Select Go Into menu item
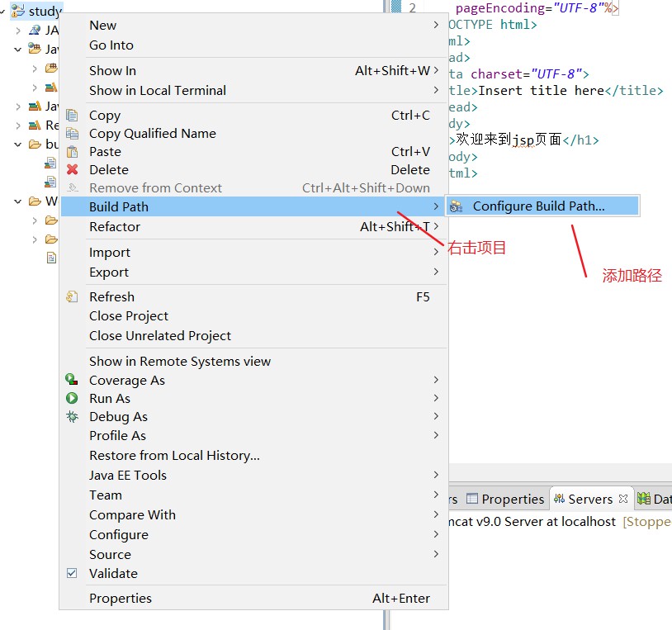 [x=253, y=45]
